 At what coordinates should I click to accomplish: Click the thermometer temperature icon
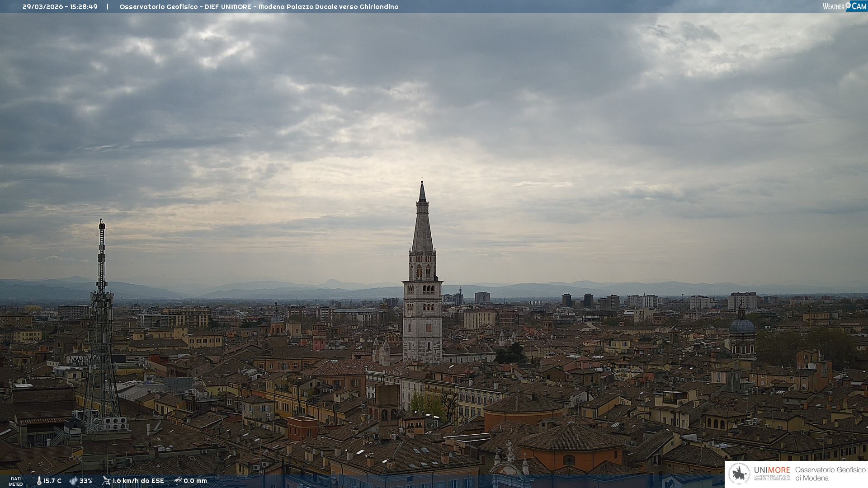pos(39,481)
